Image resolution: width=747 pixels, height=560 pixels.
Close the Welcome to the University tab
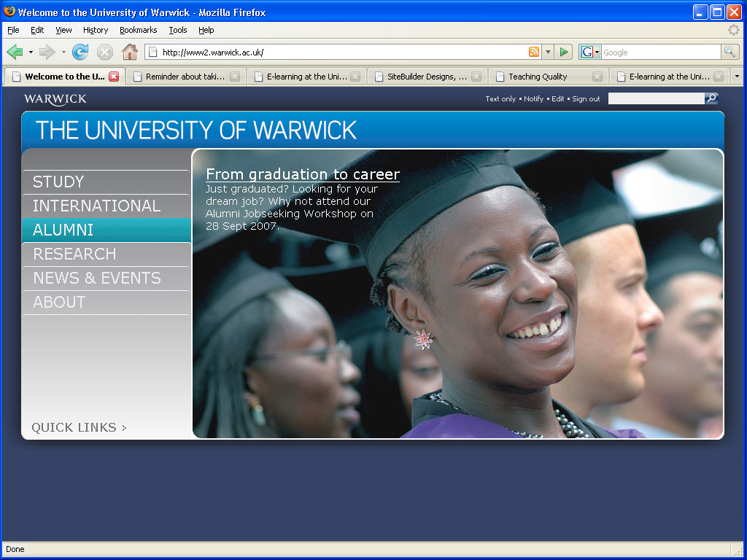pyautogui.click(x=114, y=77)
